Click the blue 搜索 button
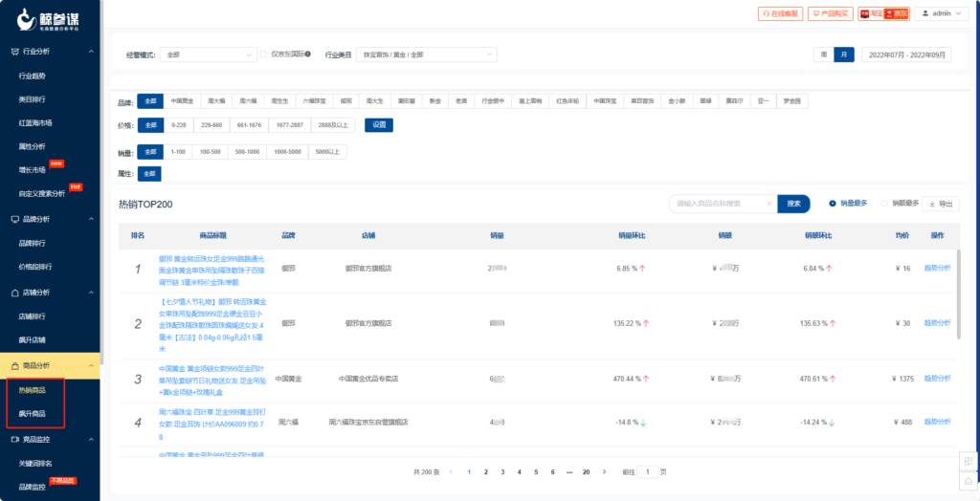Viewport: 980px width, 501px height. tap(793, 204)
